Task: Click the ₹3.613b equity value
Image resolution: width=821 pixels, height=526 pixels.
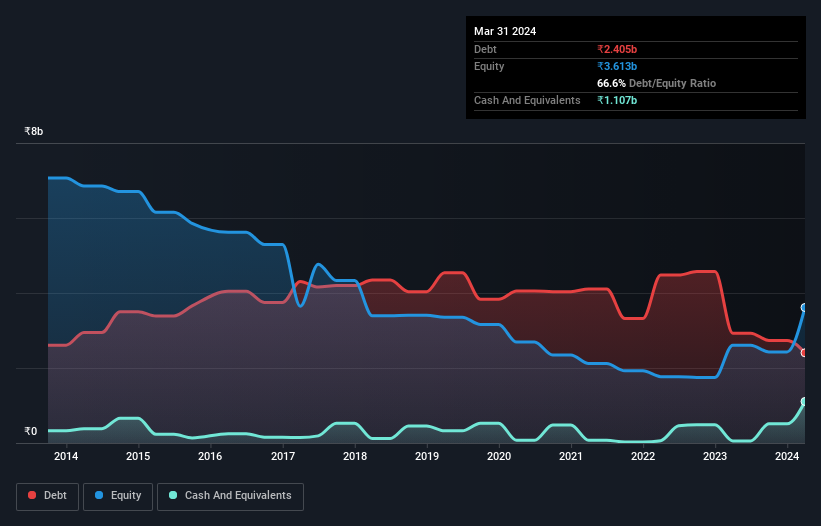Action: [x=617, y=66]
